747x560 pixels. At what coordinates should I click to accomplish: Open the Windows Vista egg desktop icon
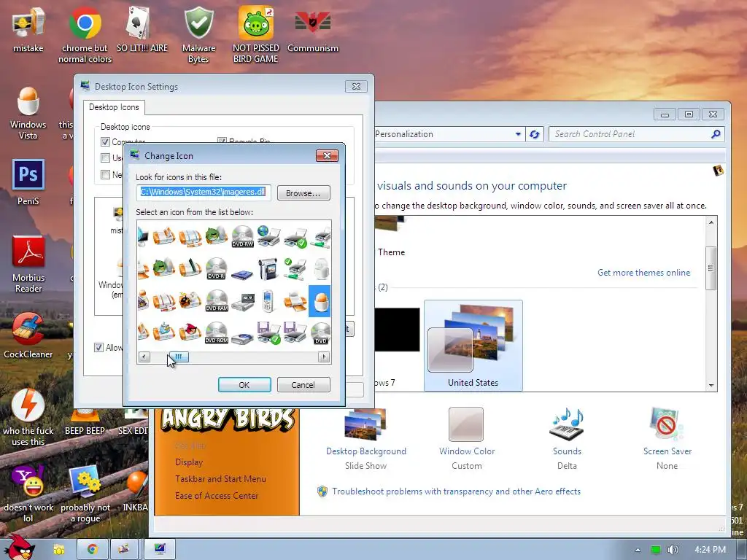[x=28, y=113]
